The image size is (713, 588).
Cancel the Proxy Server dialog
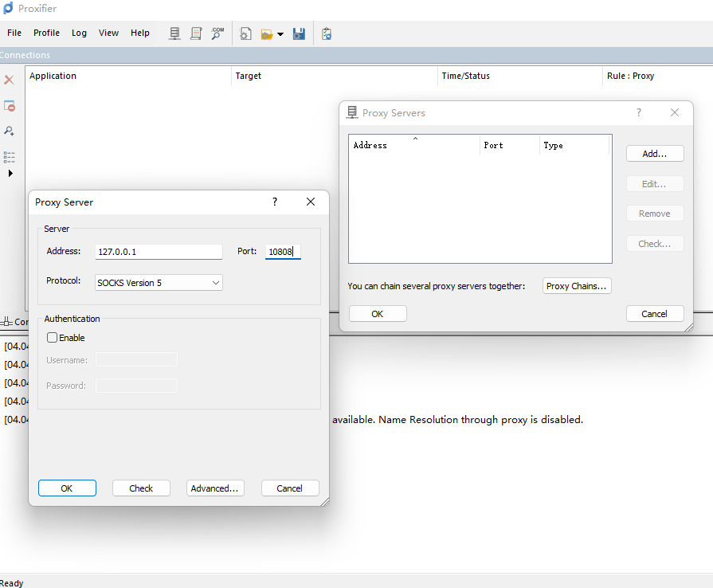point(290,488)
